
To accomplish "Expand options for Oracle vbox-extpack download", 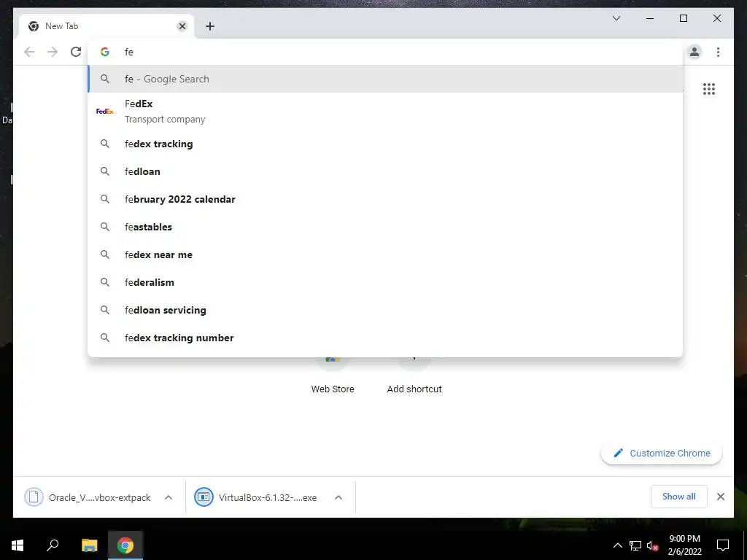I will click(169, 497).
